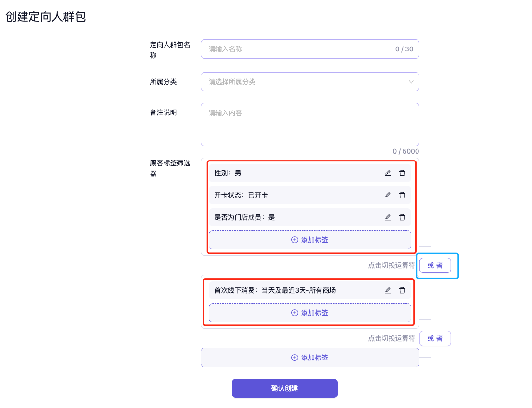The height and width of the screenshot is (408, 532).
Task: Click the 所属分类 dropdown chevron arrow
Action: point(411,82)
